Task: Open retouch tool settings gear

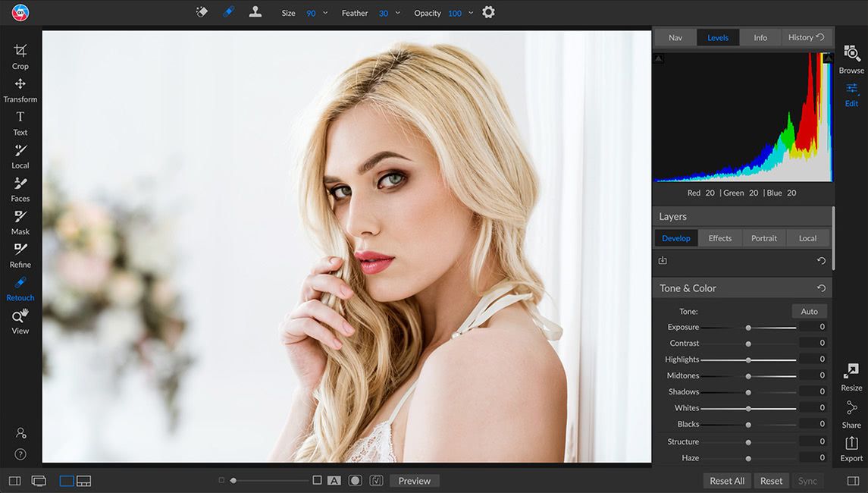Action: click(488, 12)
